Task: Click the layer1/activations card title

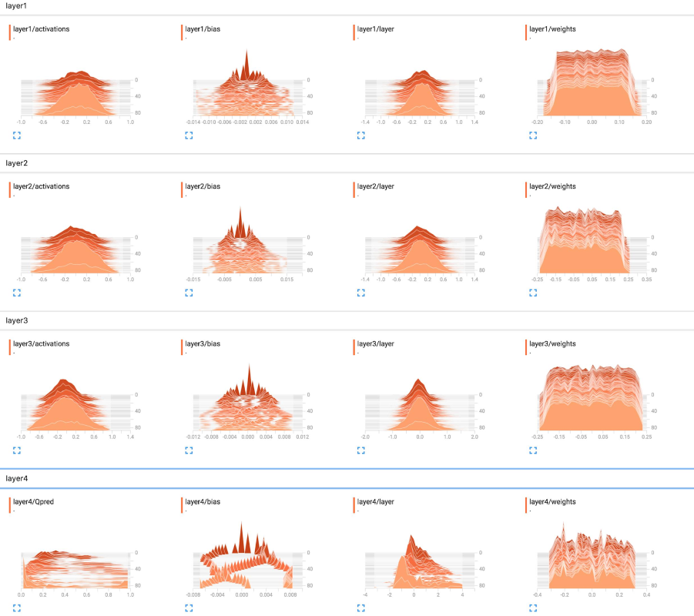Action: [41, 29]
